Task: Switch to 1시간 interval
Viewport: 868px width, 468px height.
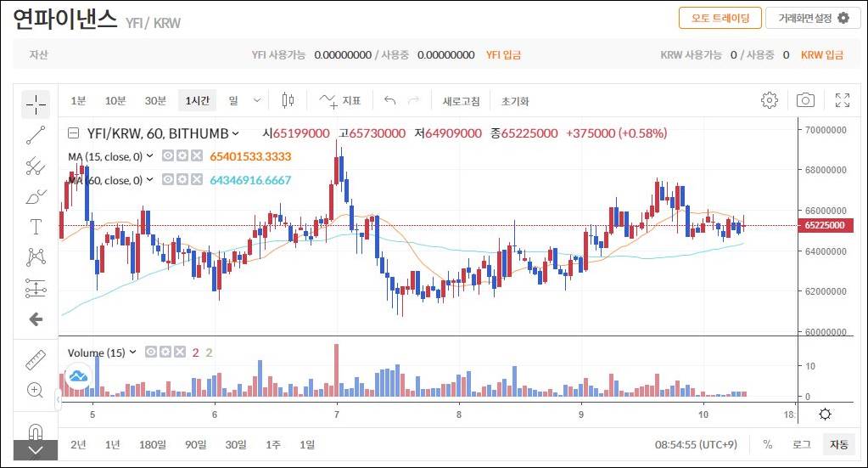Action: point(197,101)
